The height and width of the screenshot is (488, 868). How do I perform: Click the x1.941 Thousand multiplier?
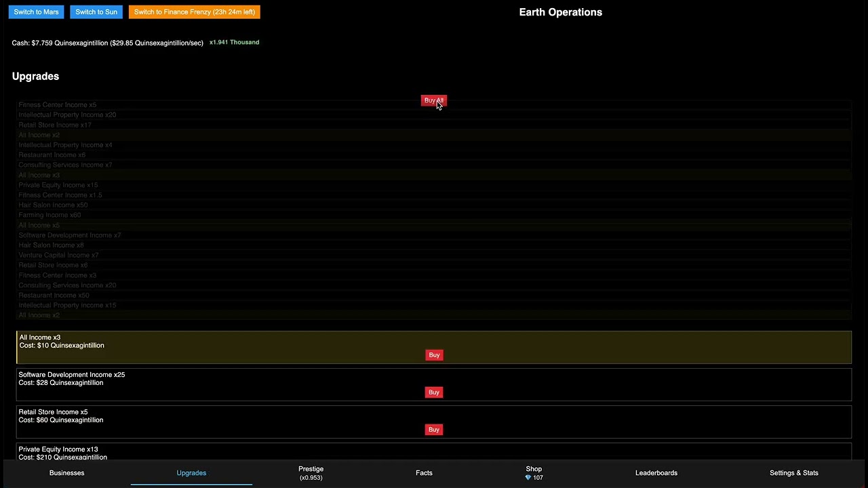coord(234,42)
